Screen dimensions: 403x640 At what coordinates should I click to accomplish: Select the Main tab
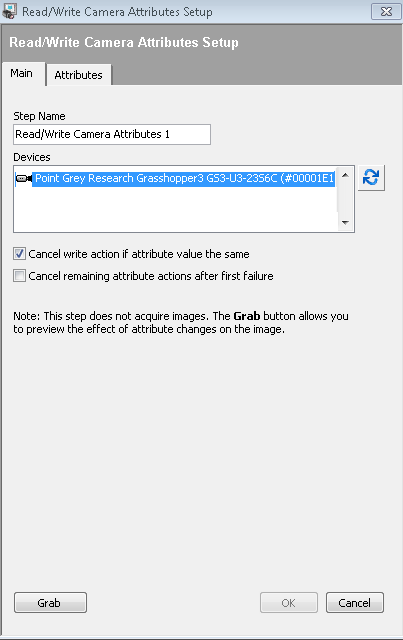(x=22, y=73)
